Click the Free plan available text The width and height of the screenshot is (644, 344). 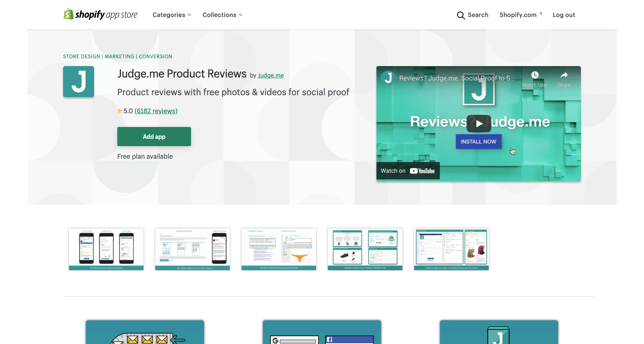145,156
